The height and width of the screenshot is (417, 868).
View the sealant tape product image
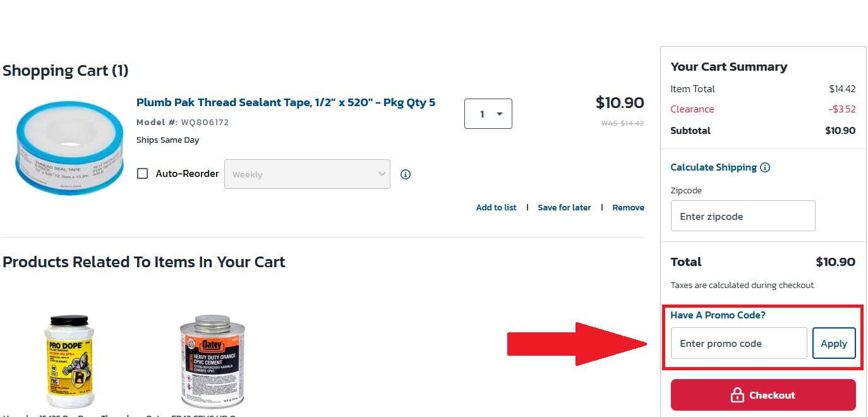click(x=68, y=147)
